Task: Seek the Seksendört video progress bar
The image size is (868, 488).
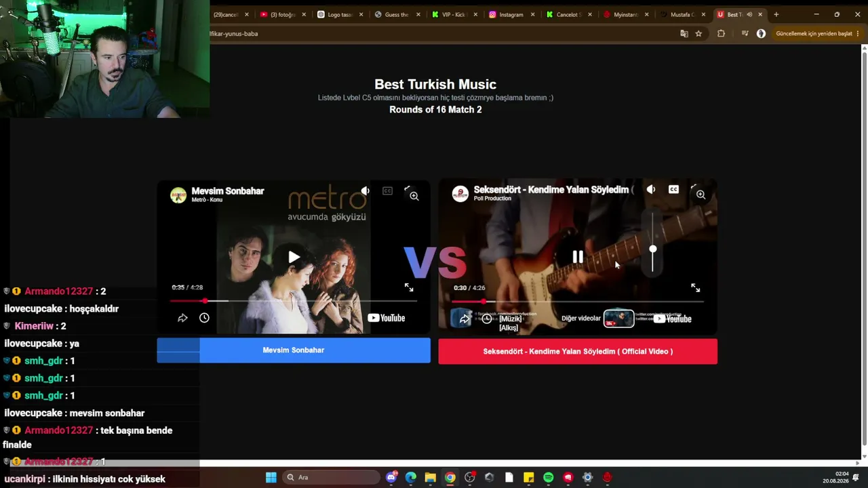Action: 578,302
